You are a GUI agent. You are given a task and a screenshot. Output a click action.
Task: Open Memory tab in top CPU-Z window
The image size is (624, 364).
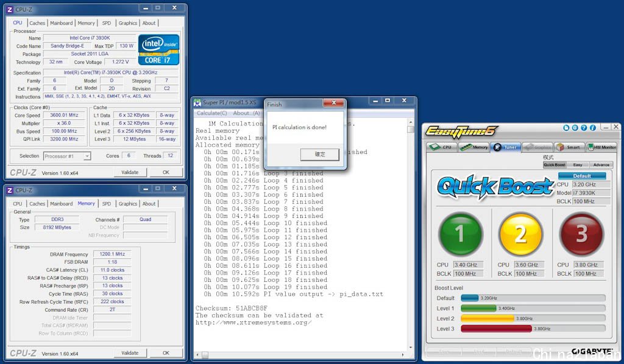coord(87,23)
